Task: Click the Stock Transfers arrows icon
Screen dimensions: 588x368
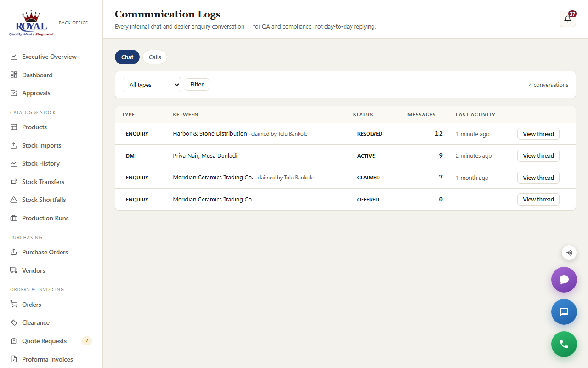Action: point(14,182)
